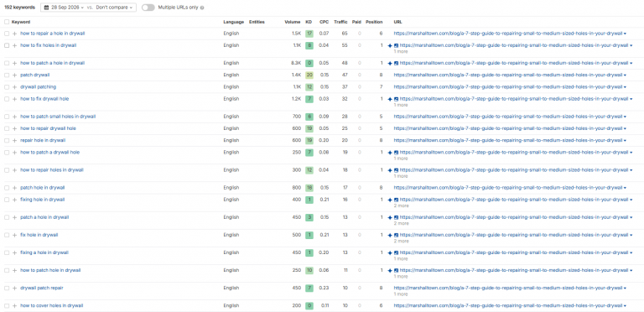Expand URL caret in 'patch drywall' row
Viewport: 644px width, 312px height.
pos(625,75)
